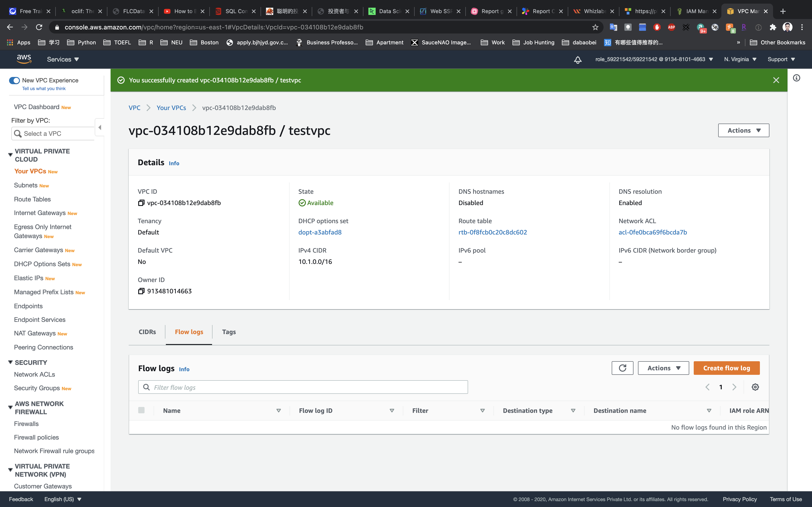Open route table rtb-0f8fcb0c20c8dc602 link

492,232
